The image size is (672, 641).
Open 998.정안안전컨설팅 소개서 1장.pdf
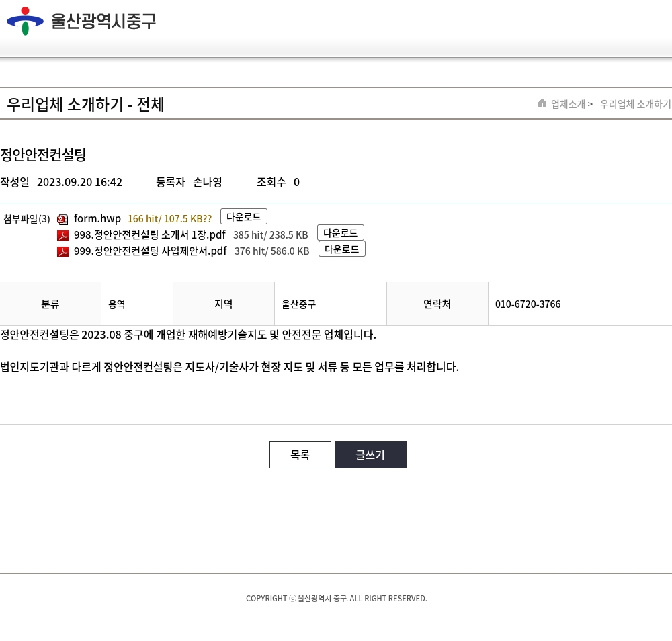[x=150, y=234]
